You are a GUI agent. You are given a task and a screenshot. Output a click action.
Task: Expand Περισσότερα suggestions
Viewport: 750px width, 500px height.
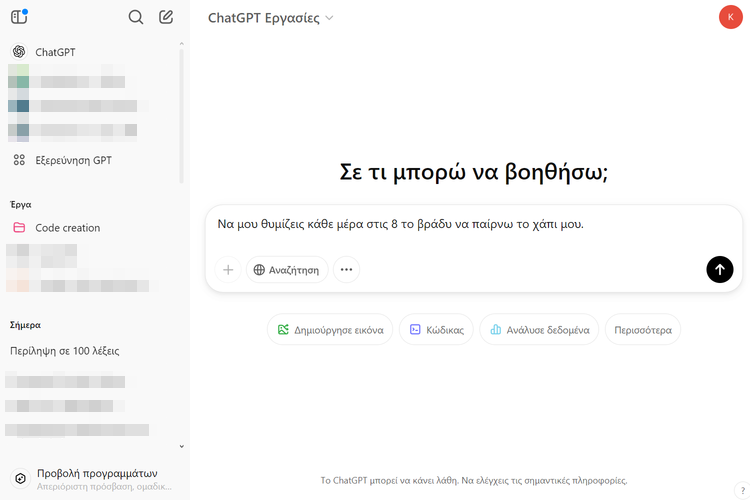(642, 330)
